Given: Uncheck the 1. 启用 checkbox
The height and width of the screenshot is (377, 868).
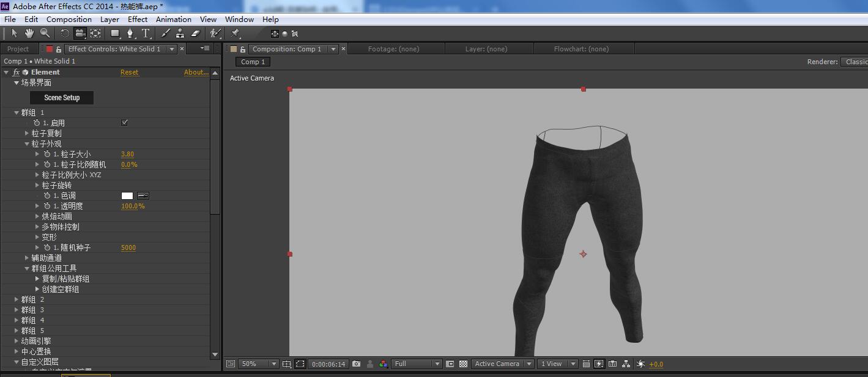Looking at the screenshot, I should tap(125, 123).
